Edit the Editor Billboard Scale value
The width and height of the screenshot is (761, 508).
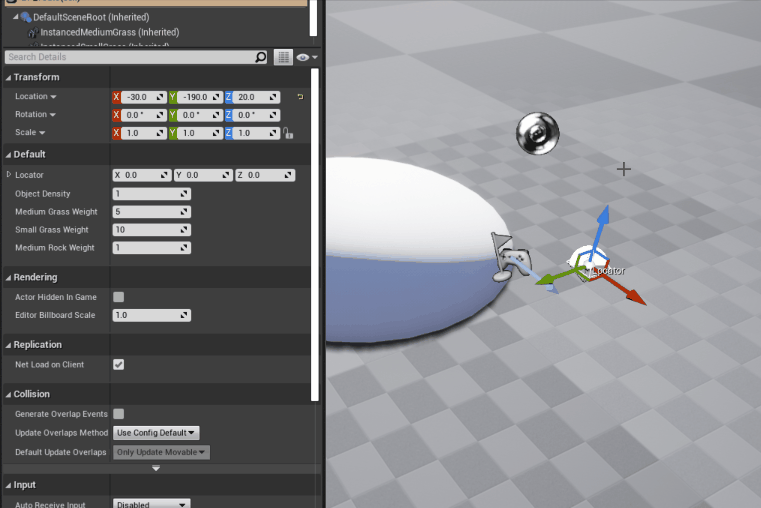[151, 315]
